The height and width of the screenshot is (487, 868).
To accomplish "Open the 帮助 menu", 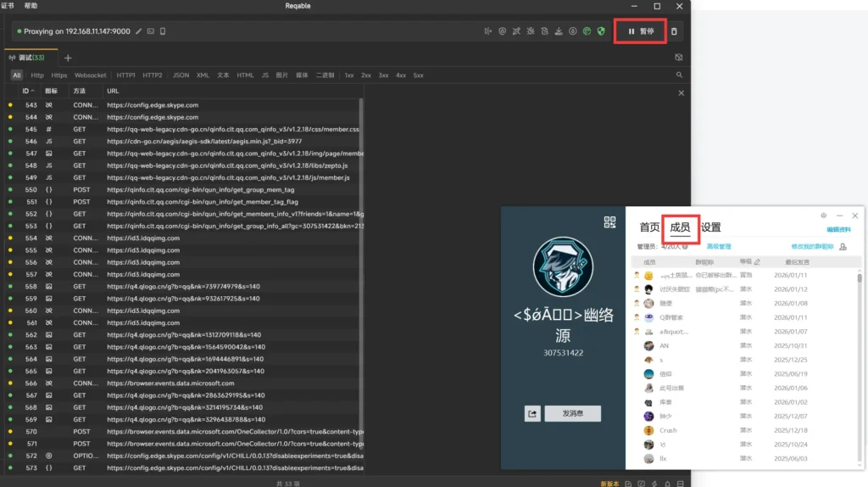I will [x=31, y=6].
